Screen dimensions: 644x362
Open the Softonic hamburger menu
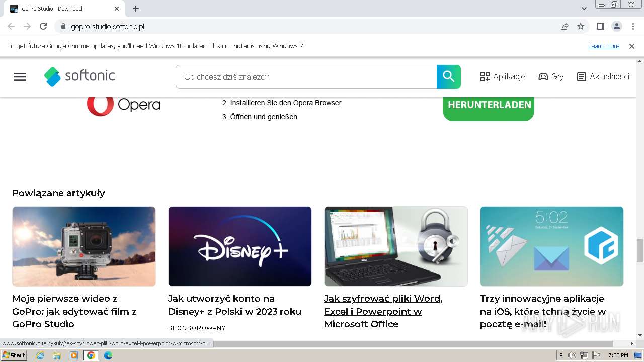pyautogui.click(x=20, y=77)
